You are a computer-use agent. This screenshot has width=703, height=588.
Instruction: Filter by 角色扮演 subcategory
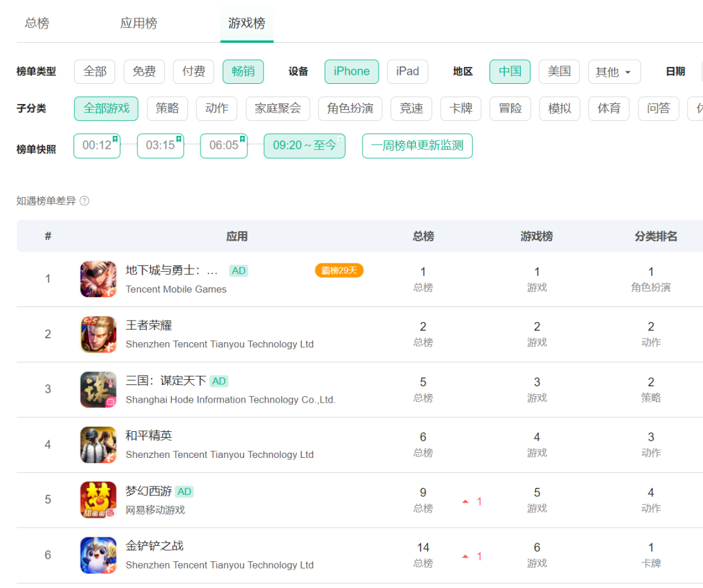350,109
